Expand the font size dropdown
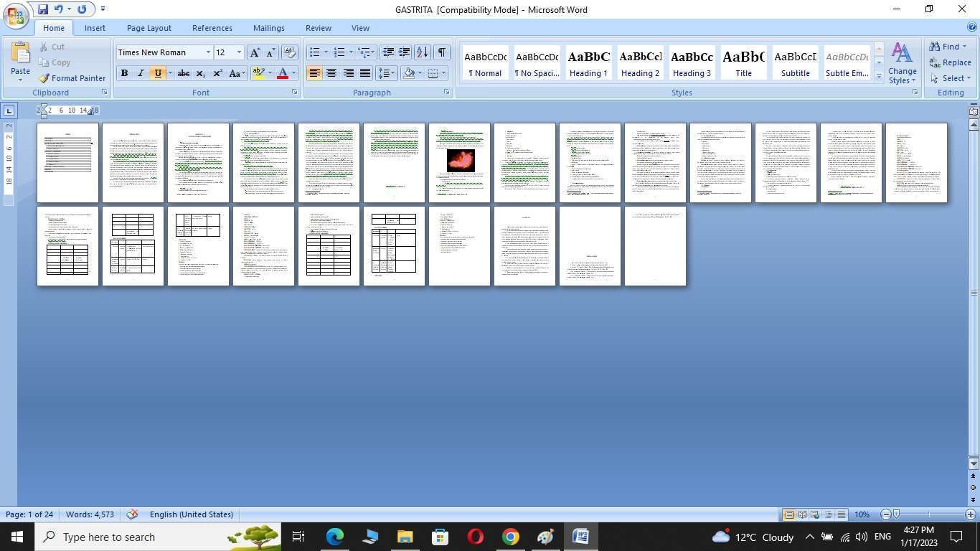This screenshot has height=551, width=980. click(x=239, y=52)
